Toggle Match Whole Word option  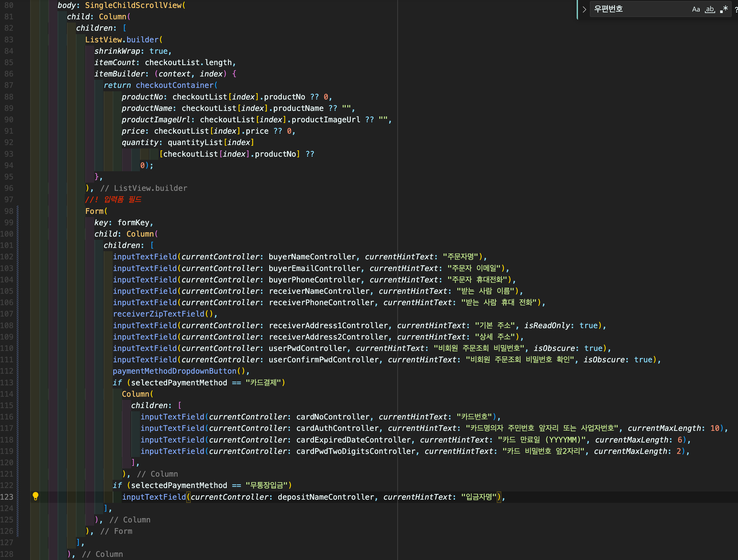click(x=710, y=9)
